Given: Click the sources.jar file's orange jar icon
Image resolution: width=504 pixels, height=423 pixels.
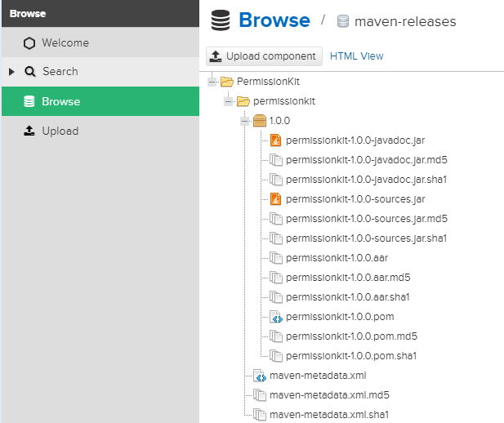Looking at the screenshot, I should click(x=276, y=199).
